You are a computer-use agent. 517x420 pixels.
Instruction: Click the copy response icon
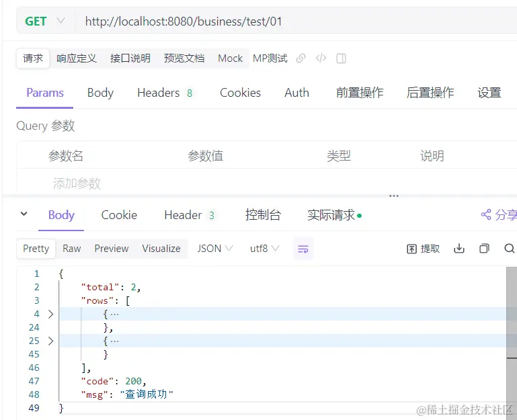[484, 249]
